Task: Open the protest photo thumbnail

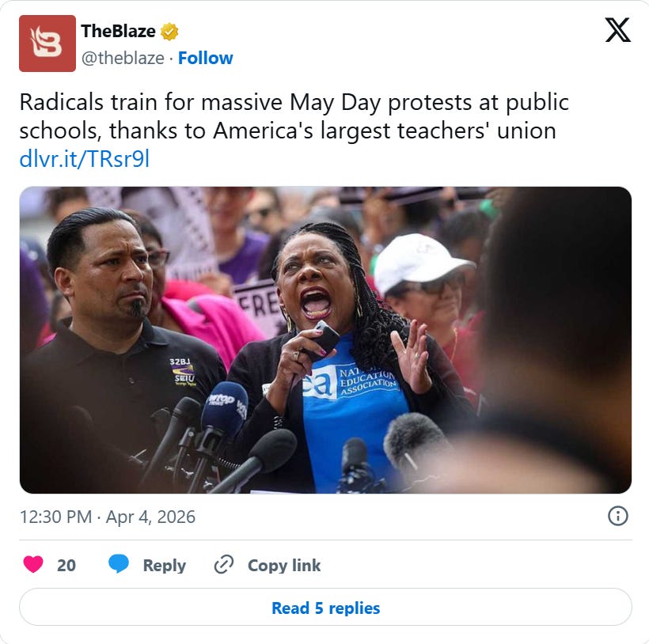Action: click(325, 339)
